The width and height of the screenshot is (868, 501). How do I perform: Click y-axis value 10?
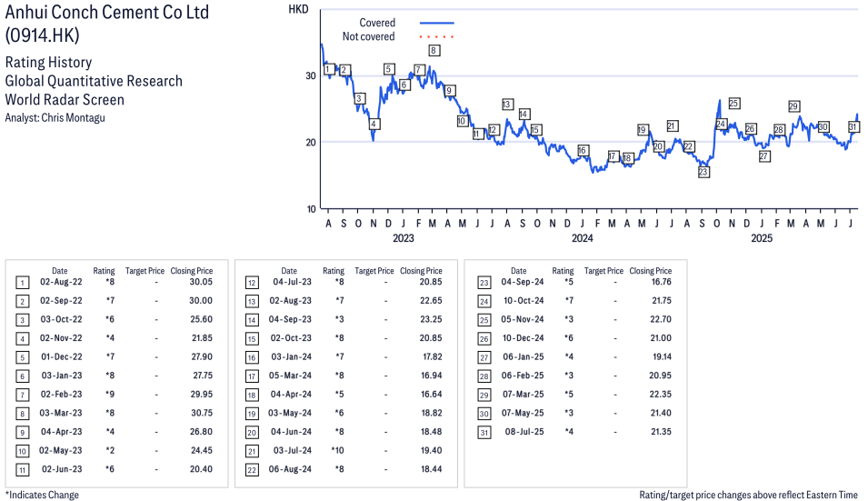point(311,209)
